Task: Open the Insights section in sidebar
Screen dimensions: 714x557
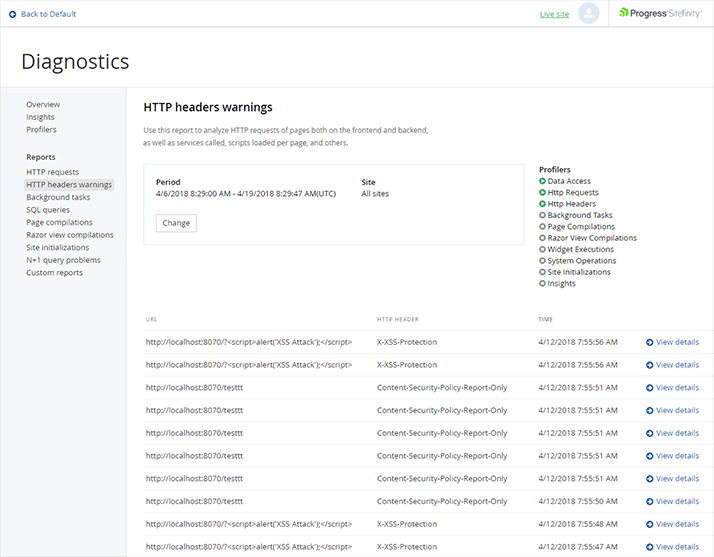Action: coord(40,117)
